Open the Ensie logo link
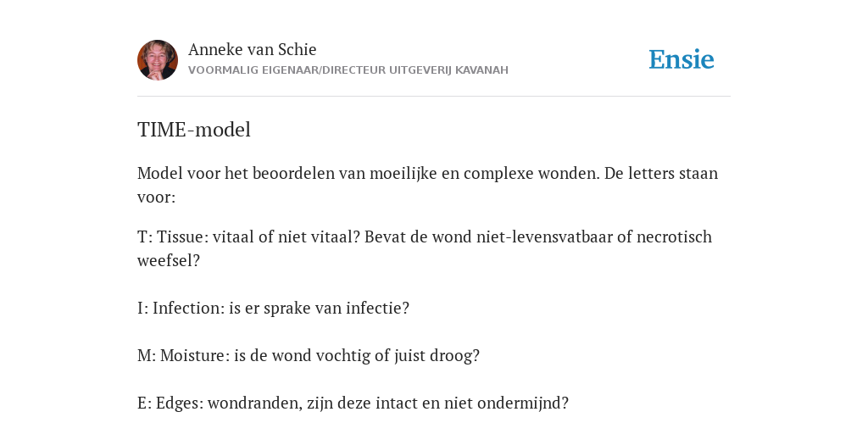This screenshot has width=868, height=434. click(x=682, y=59)
